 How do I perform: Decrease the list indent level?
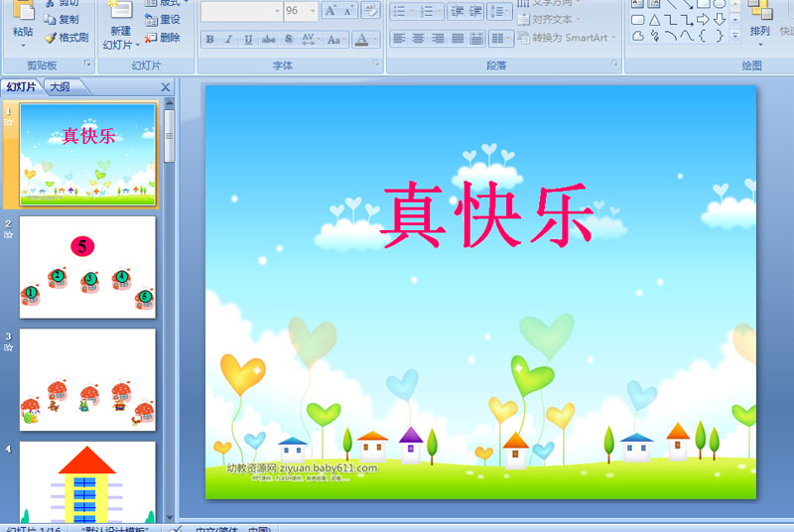click(x=458, y=11)
